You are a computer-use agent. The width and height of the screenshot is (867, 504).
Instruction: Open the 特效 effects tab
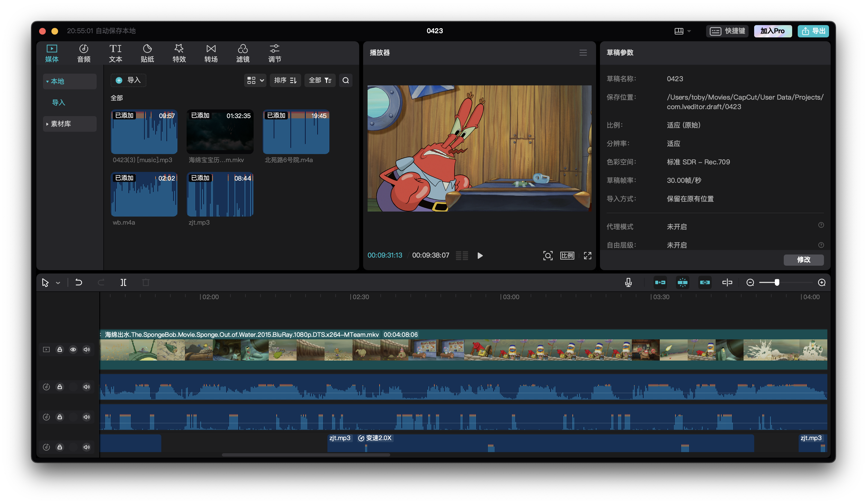point(179,53)
